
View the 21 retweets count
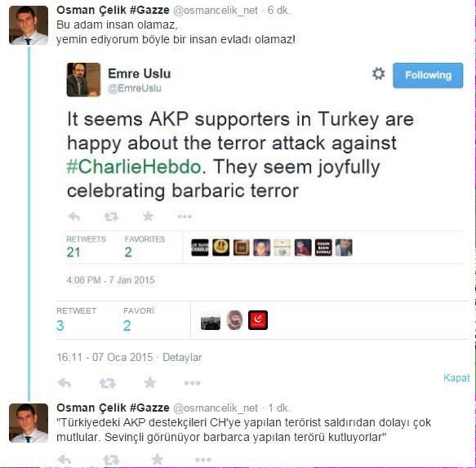point(73,252)
